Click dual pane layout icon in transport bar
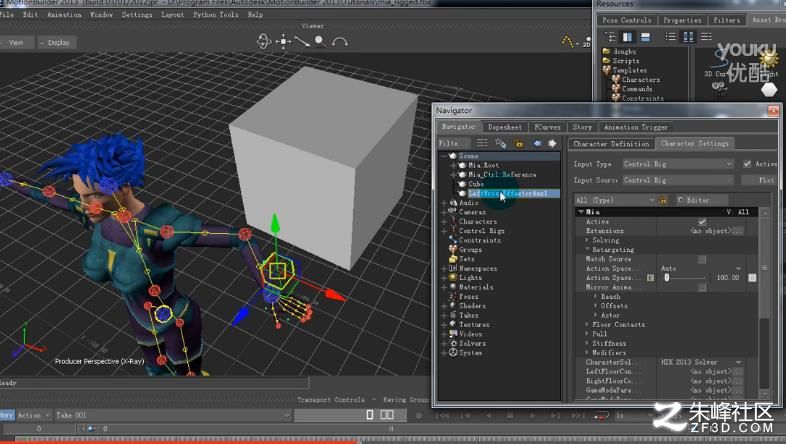The height and width of the screenshot is (444, 786). (x=387, y=415)
